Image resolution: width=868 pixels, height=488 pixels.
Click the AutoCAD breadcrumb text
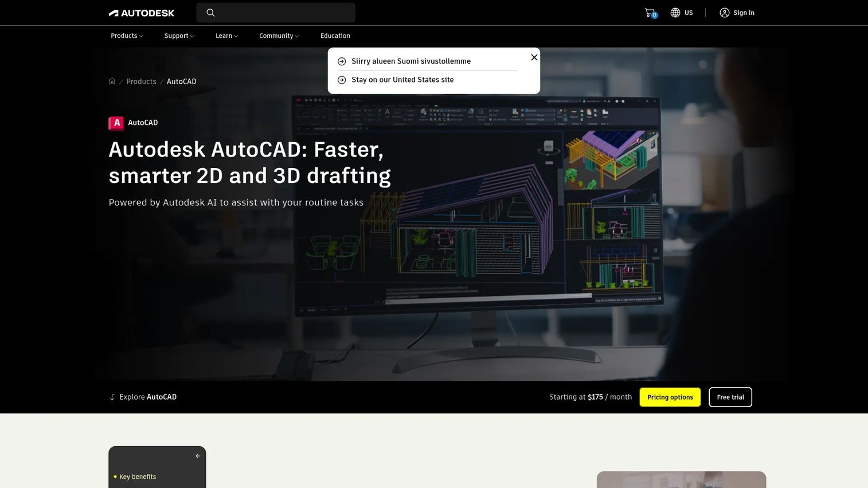tap(182, 81)
